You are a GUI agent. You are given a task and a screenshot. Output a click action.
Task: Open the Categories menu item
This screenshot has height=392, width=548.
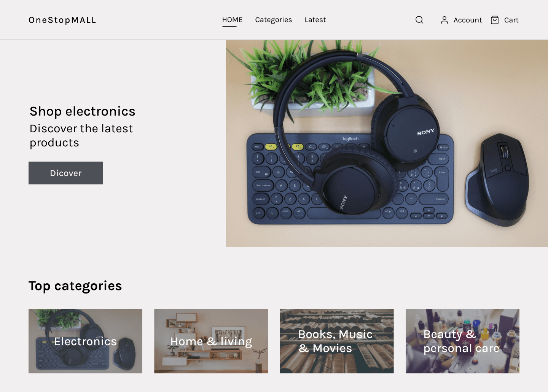coord(273,20)
